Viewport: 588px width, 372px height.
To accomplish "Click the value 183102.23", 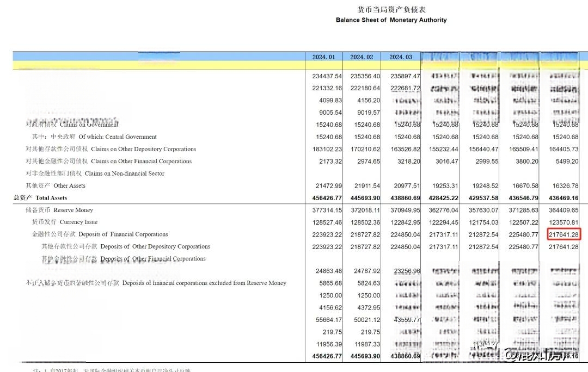I will pos(327,149).
